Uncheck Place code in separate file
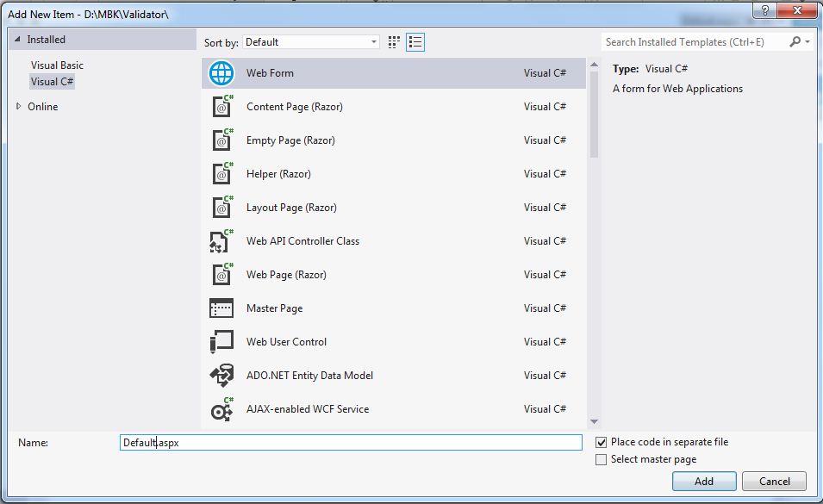The image size is (823, 504). click(602, 442)
